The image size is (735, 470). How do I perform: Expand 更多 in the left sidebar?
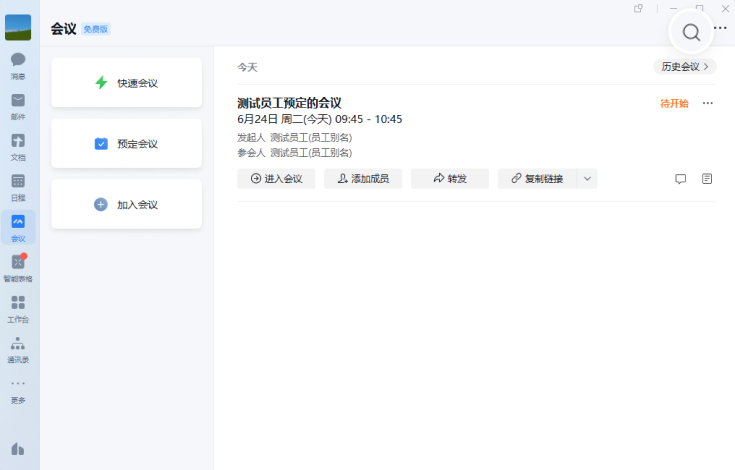pos(18,388)
